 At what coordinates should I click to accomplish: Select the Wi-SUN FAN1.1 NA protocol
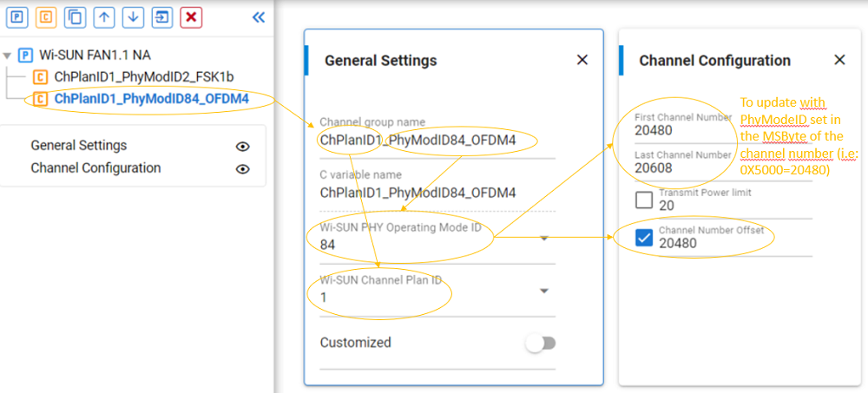(x=95, y=56)
